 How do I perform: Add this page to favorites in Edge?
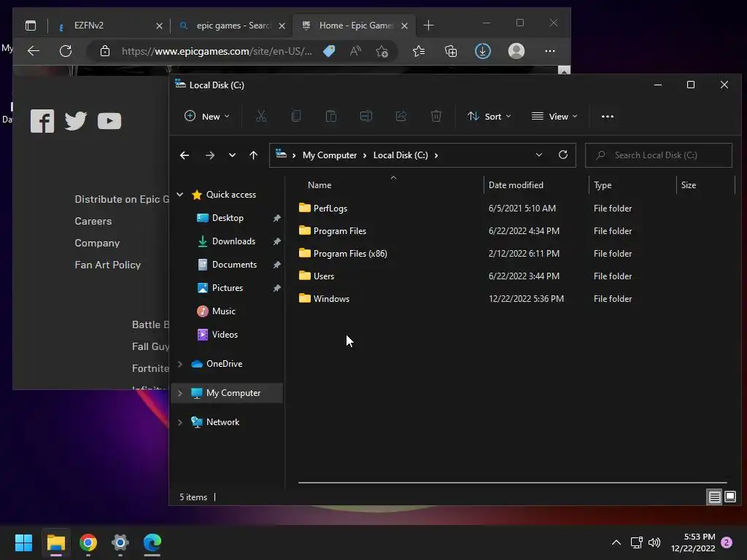[382, 51]
